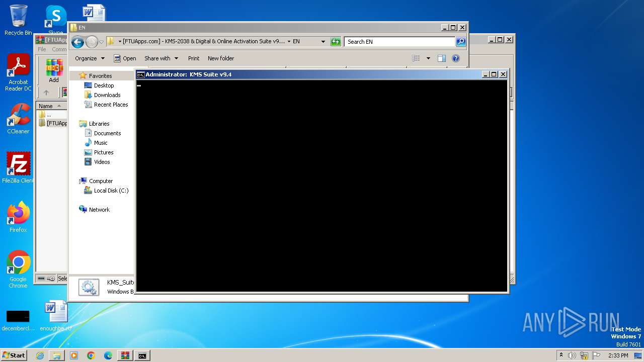Open Local Disk (C:) in the navigation pane
This screenshot has width=644, height=362.
[x=111, y=191]
